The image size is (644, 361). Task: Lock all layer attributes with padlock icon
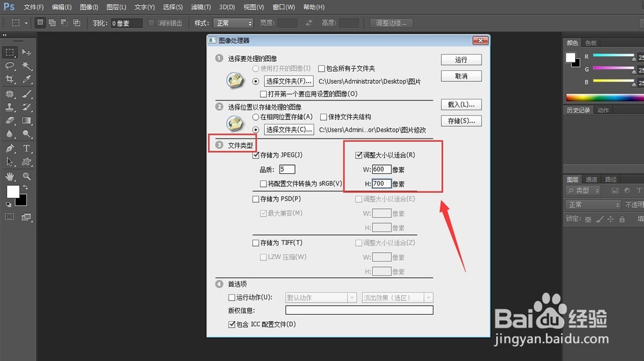(x=622, y=220)
